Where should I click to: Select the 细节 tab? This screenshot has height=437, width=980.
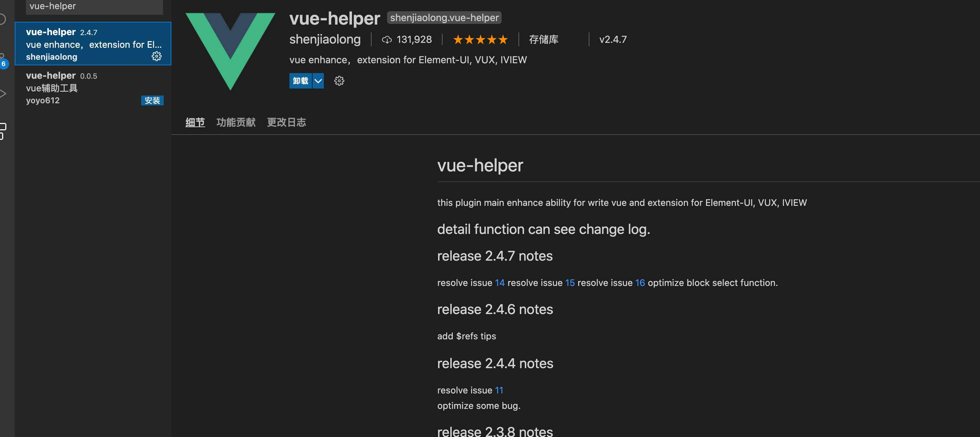195,123
